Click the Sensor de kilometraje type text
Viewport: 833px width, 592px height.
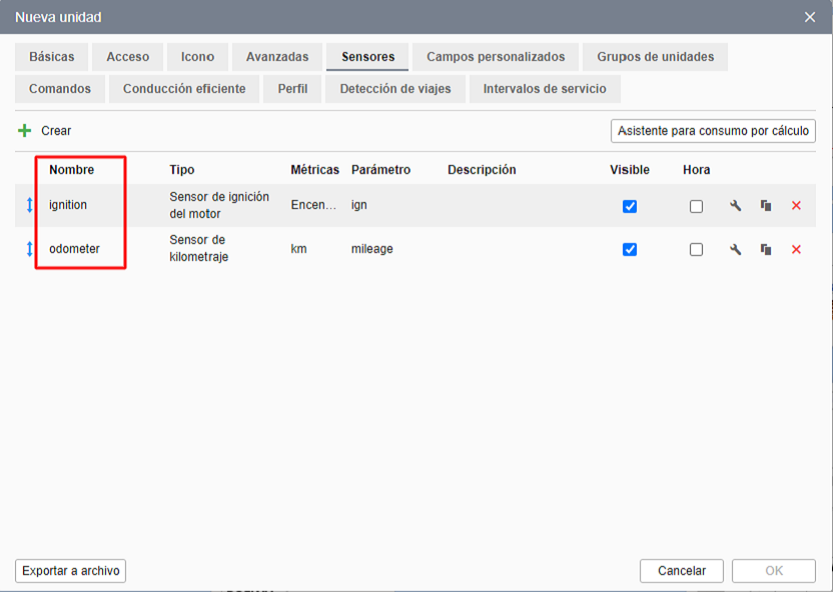tap(199, 248)
